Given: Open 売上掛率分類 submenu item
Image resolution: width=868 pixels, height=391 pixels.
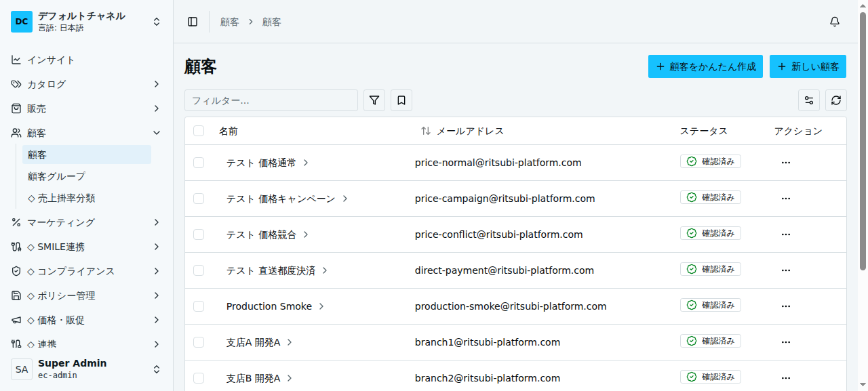Looking at the screenshot, I should pyautogui.click(x=87, y=198).
